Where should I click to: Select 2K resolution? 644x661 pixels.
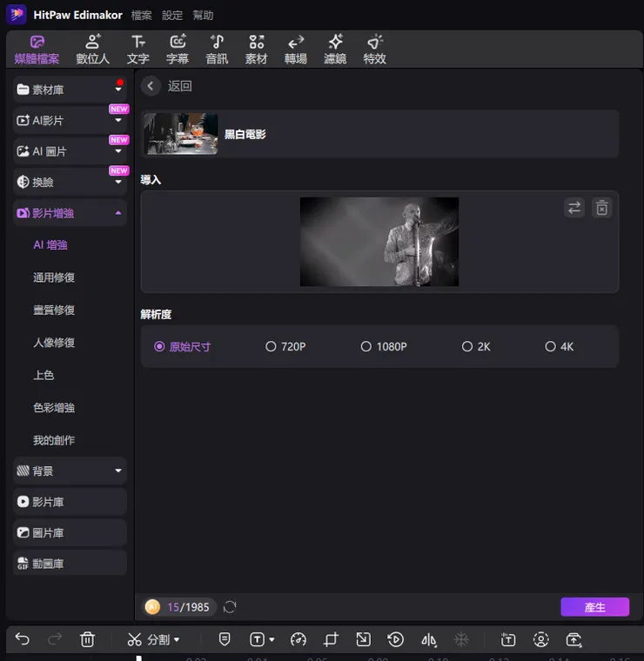(476, 346)
